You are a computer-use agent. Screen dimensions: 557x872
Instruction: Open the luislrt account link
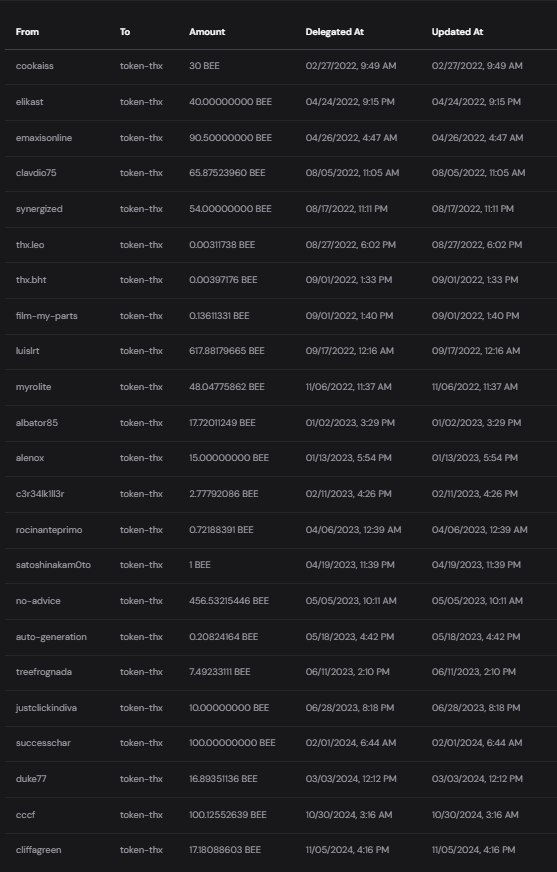point(27,351)
